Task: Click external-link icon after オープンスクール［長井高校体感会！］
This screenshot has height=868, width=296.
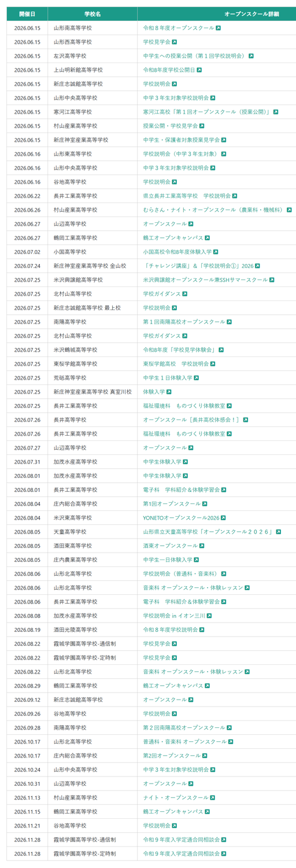Action: [246, 420]
